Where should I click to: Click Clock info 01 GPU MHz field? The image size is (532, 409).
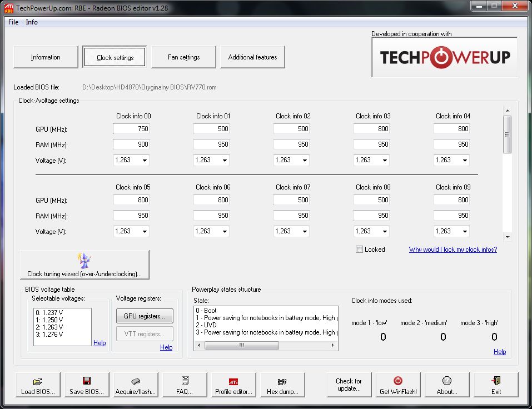pyautogui.click(x=211, y=129)
